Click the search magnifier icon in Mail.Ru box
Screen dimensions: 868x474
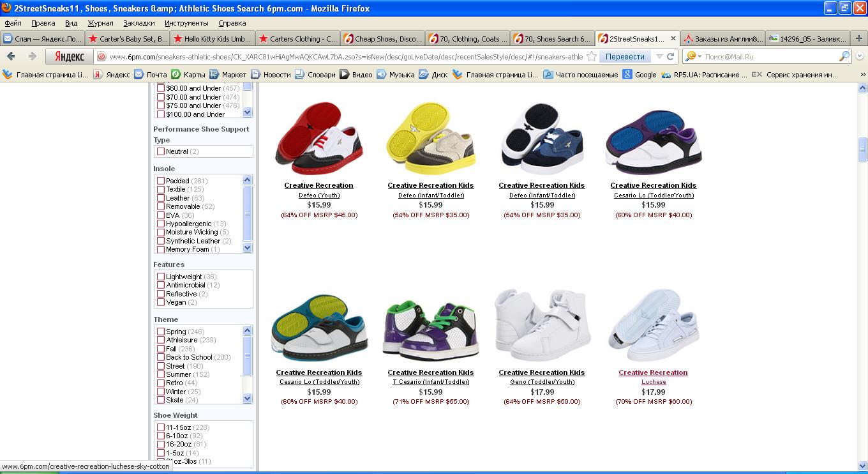coord(844,56)
